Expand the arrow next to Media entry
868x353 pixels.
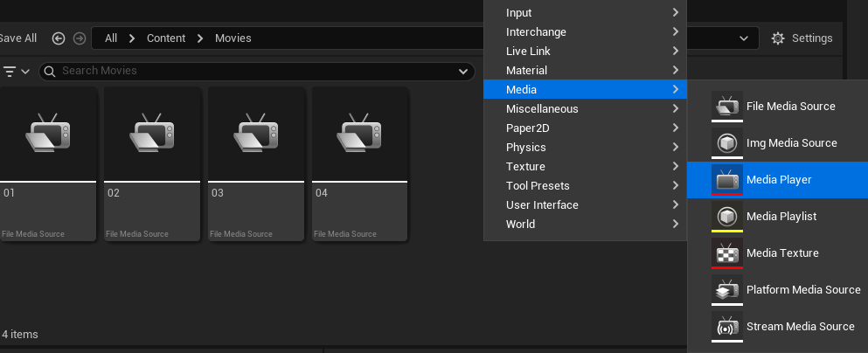tap(676, 89)
